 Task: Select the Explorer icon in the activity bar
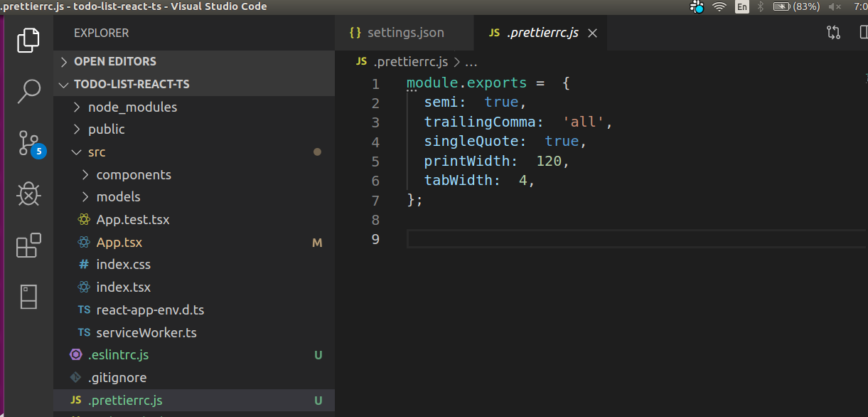point(28,40)
